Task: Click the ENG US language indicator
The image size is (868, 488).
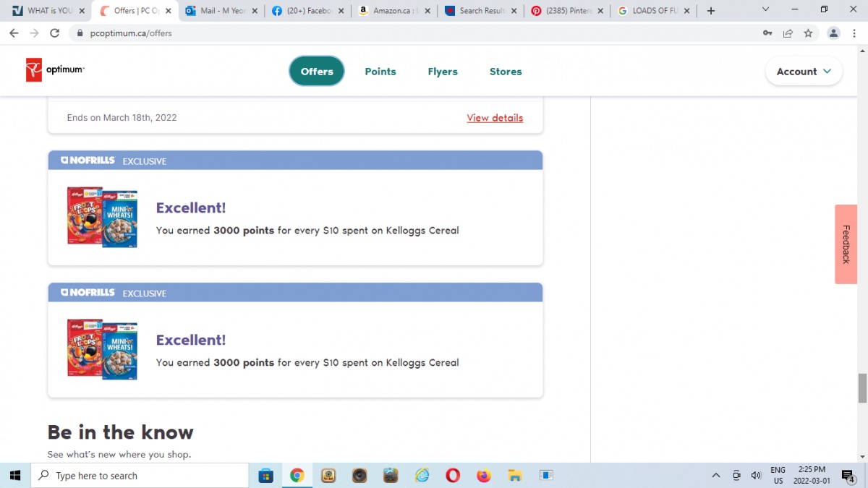Action: [778, 475]
